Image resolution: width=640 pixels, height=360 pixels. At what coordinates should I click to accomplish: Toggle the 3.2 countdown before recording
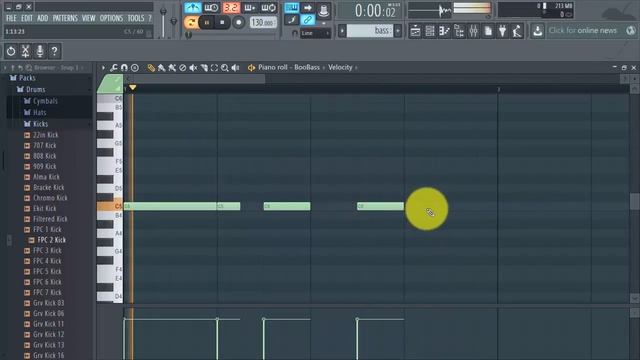tap(231, 8)
